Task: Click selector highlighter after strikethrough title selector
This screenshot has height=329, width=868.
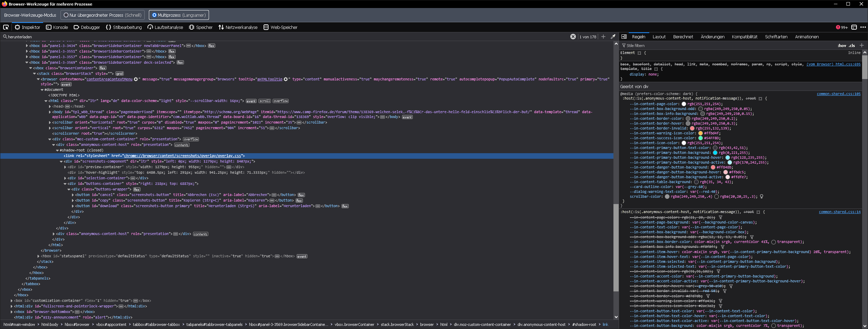Action: click(656, 69)
